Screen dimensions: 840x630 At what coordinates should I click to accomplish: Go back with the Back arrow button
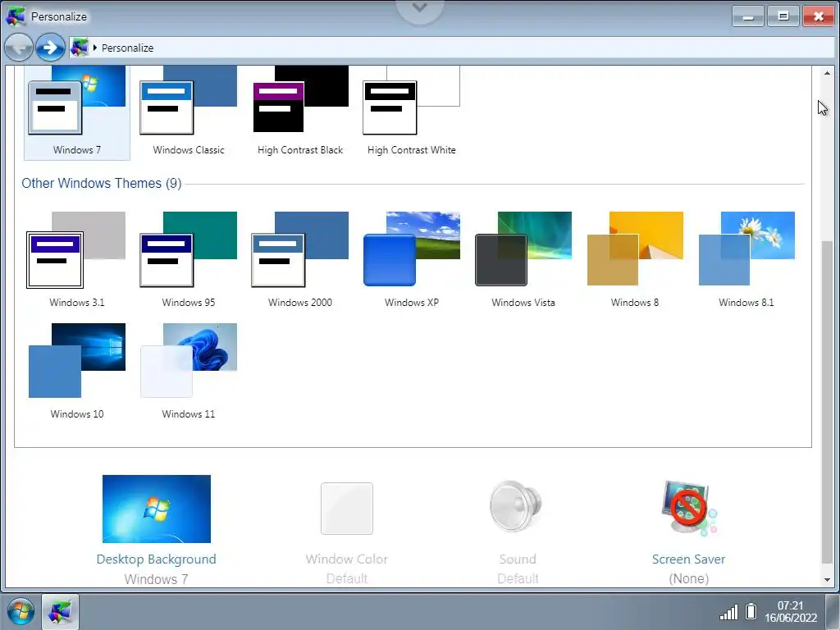tap(18, 48)
